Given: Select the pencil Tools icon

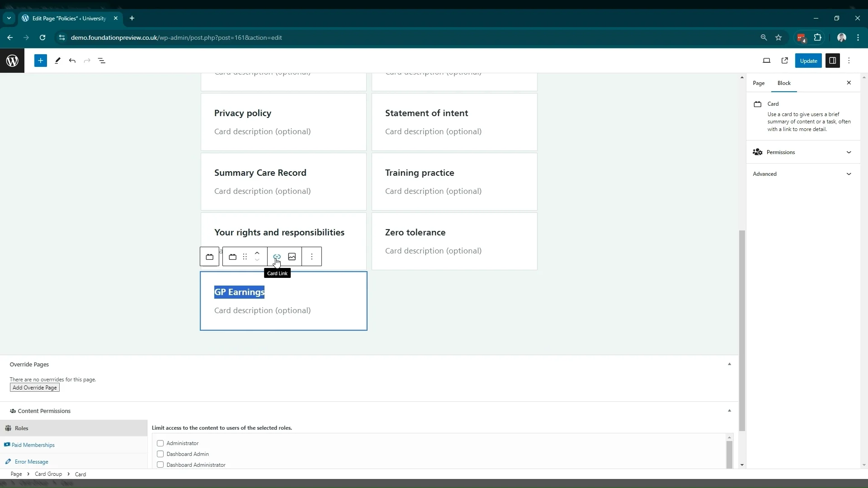Looking at the screenshot, I should coord(57,61).
